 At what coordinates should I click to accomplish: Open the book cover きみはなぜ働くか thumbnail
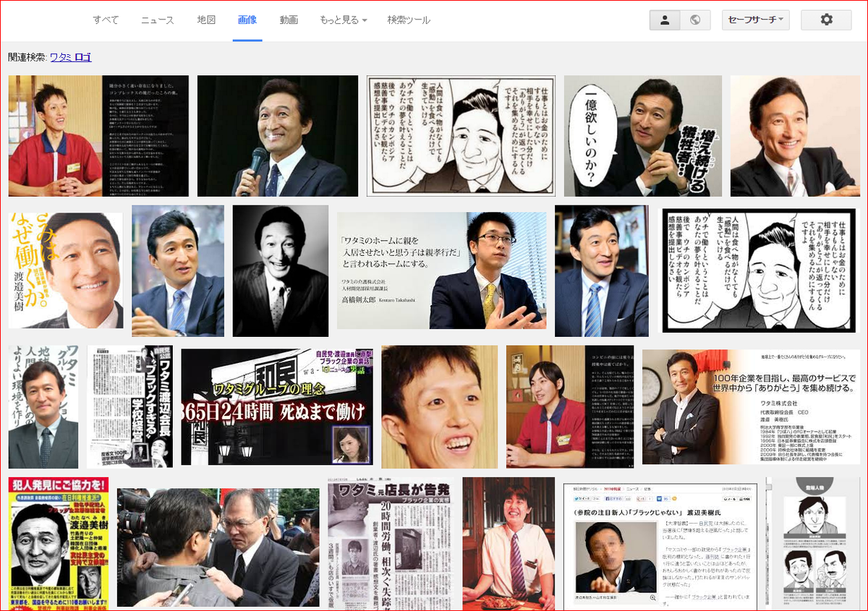[x=66, y=270]
